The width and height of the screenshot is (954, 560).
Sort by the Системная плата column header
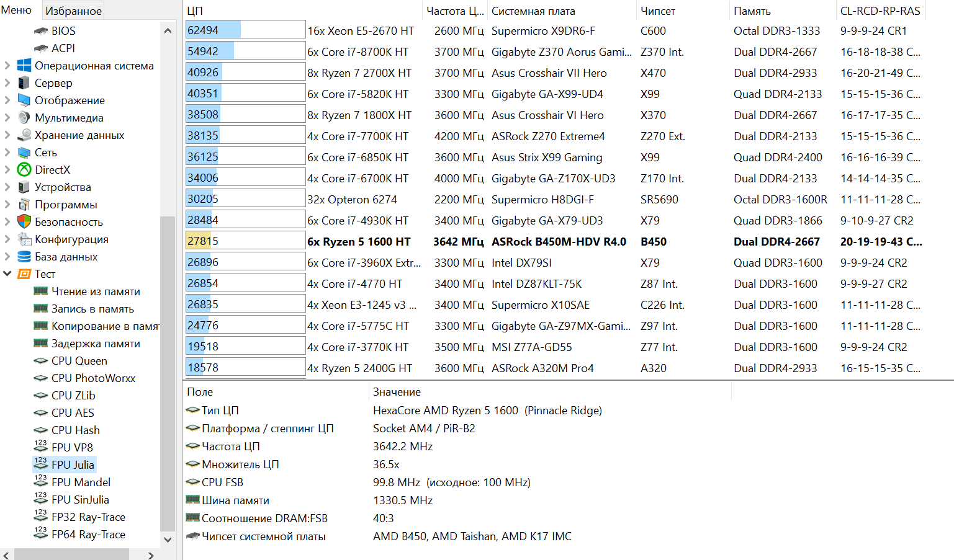(x=562, y=11)
